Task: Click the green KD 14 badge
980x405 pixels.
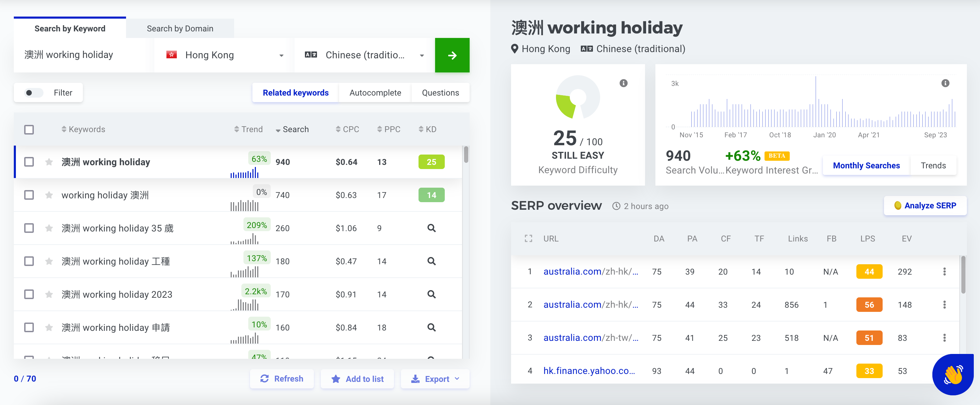Action: tap(431, 195)
